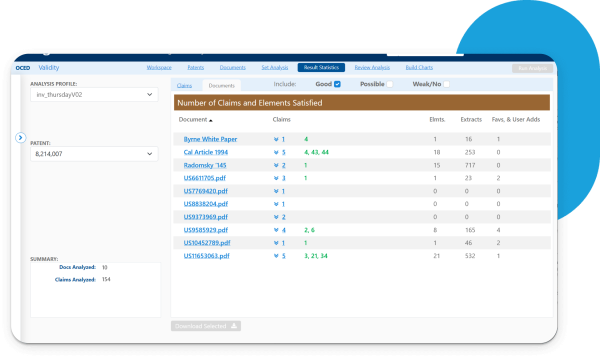600x360 pixels.
Task: Switch to the Documents results tab
Action: point(222,86)
